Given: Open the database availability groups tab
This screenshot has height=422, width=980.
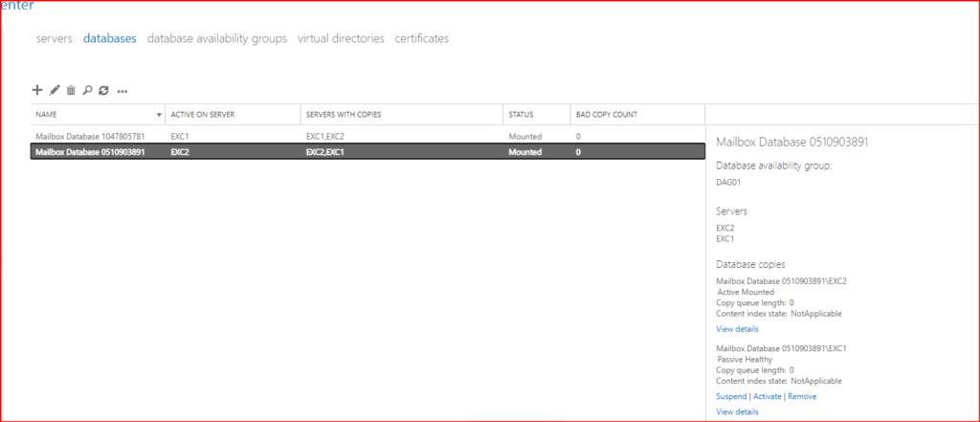Looking at the screenshot, I should (x=216, y=39).
